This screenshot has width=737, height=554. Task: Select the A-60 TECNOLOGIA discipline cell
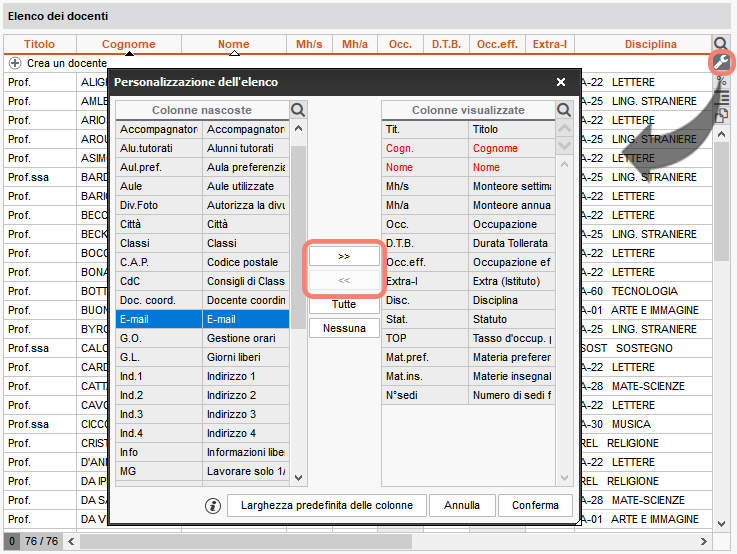click(x=646, y=291)
